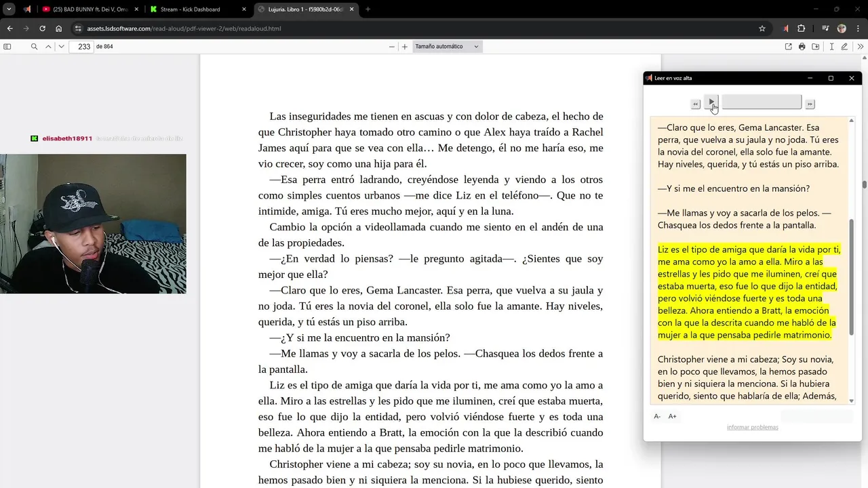
Task: Click the first pinned tab with megaphone icon
Action: click(x=27, y=9)
